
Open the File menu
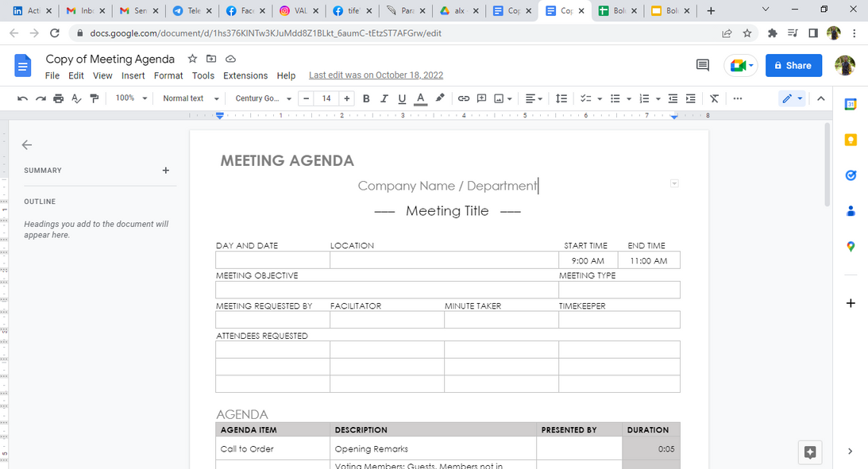pyautogui.click(x=52, y=75)
